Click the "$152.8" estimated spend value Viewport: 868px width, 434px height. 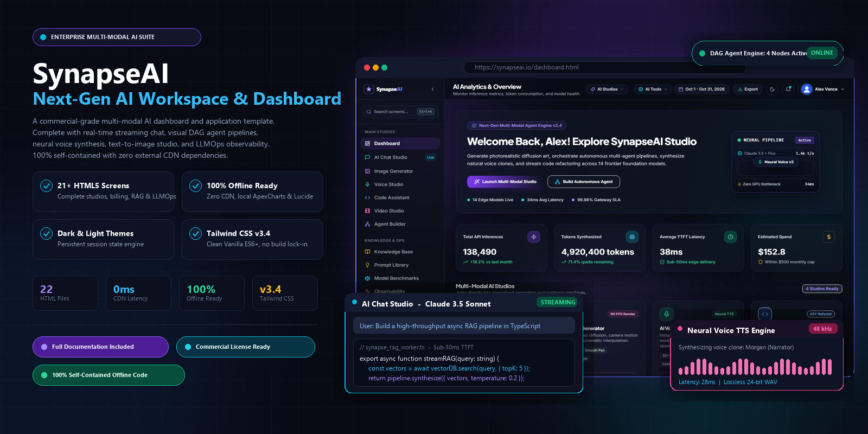[x=771, y=252]
